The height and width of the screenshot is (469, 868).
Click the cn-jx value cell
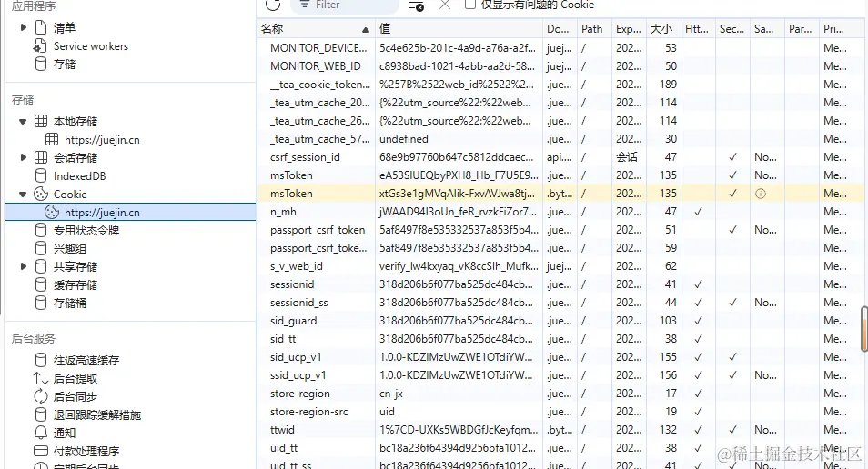pyautogui.click(x=459, y=394)
